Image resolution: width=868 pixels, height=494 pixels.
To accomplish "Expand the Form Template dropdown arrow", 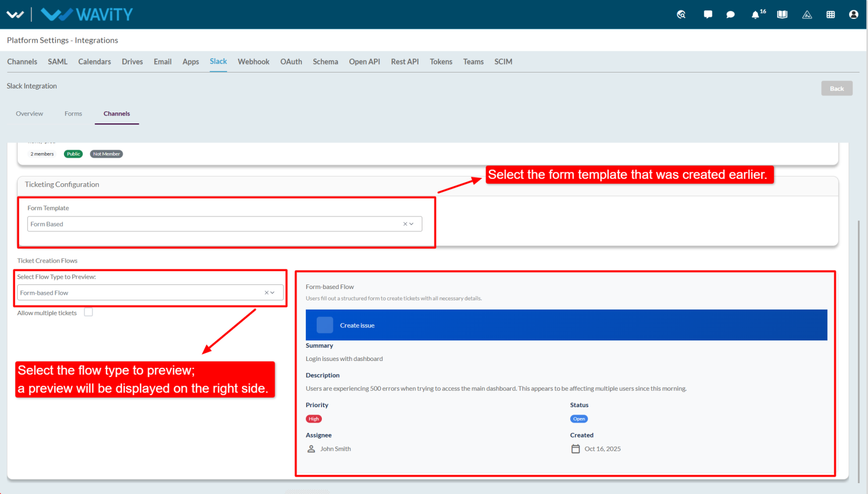I will (x=411, y=224).
